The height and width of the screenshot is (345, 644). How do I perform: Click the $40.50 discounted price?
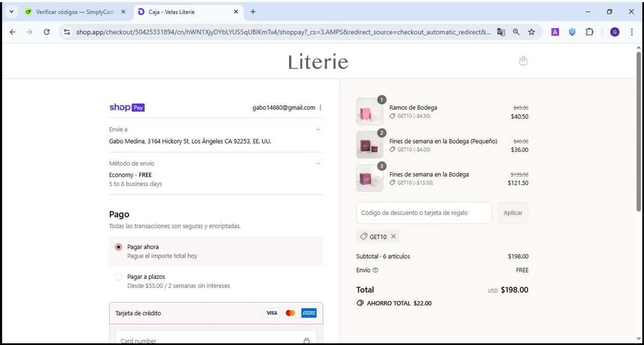pos(519,116)
